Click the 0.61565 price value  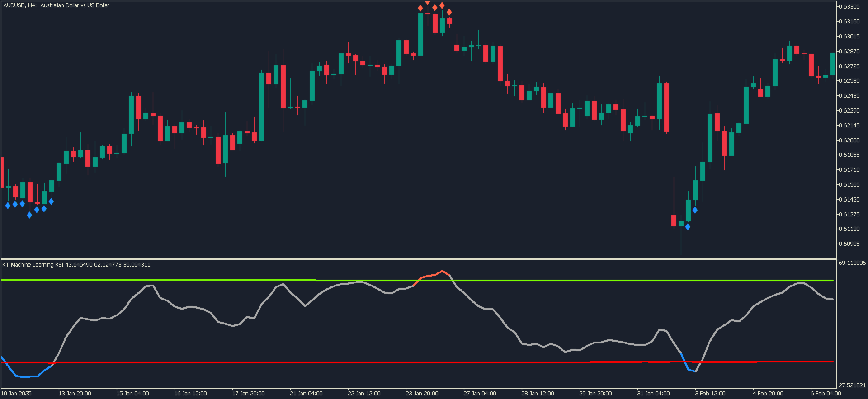tap(849, 185)
